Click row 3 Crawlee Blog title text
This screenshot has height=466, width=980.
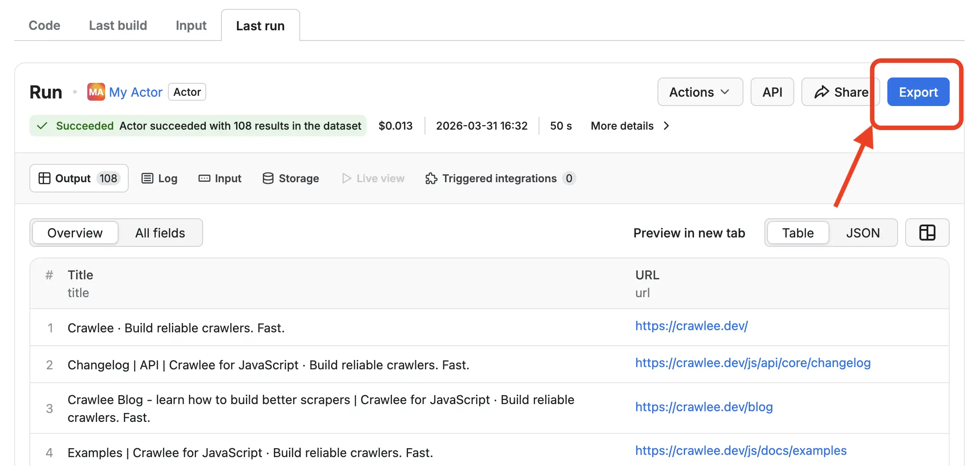tap(321, 409)
